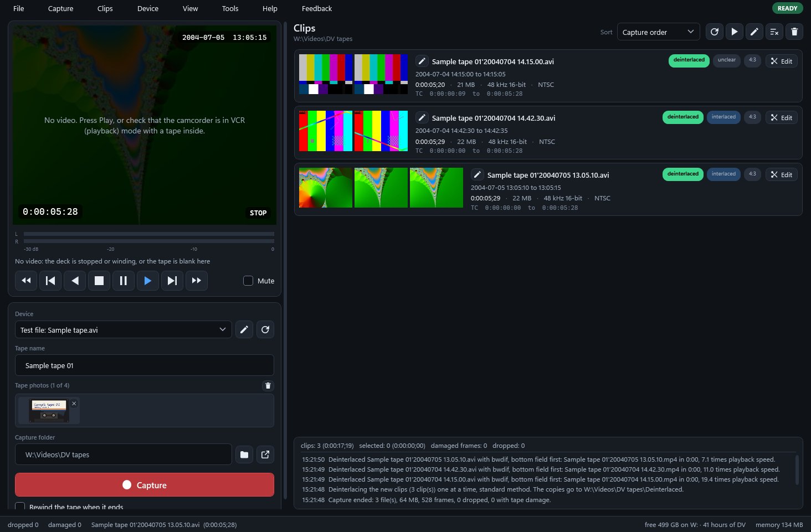The width and height of the screenshot is (811, 532).
Task: Click the unclear tag on 14.15.00 clip
Action: coord(727,60)
